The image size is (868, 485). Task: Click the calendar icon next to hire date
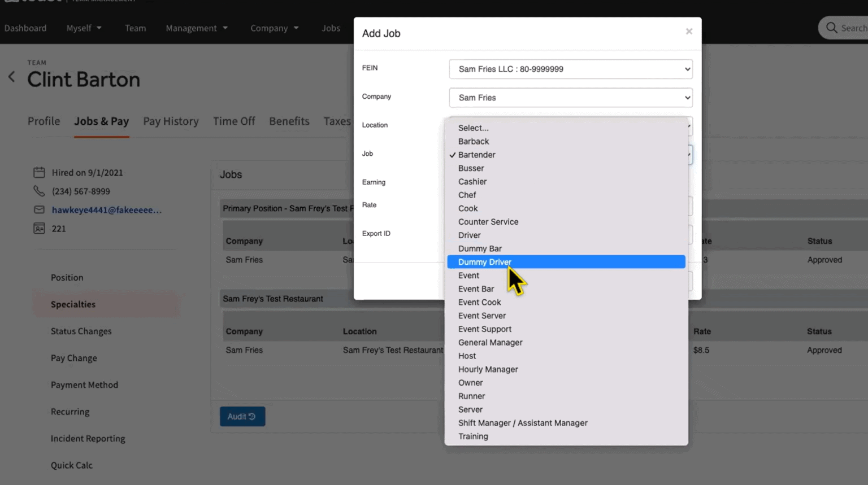pos(39,173)
